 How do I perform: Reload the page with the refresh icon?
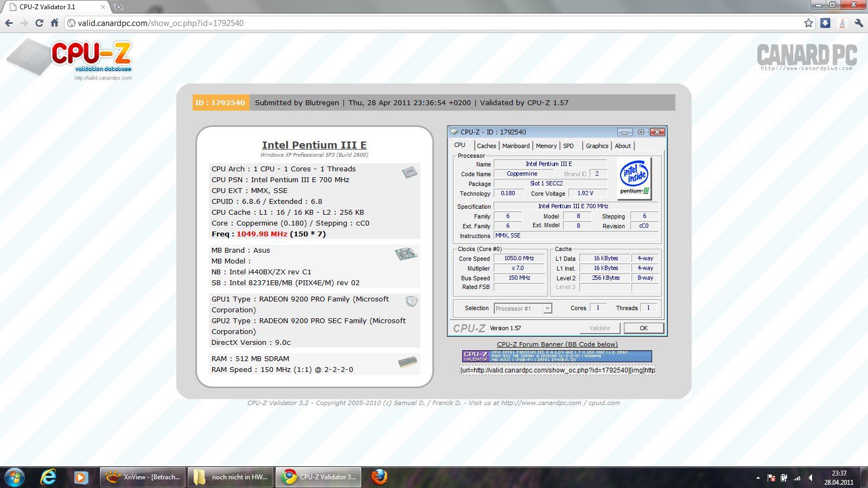(x=39, y=23)
